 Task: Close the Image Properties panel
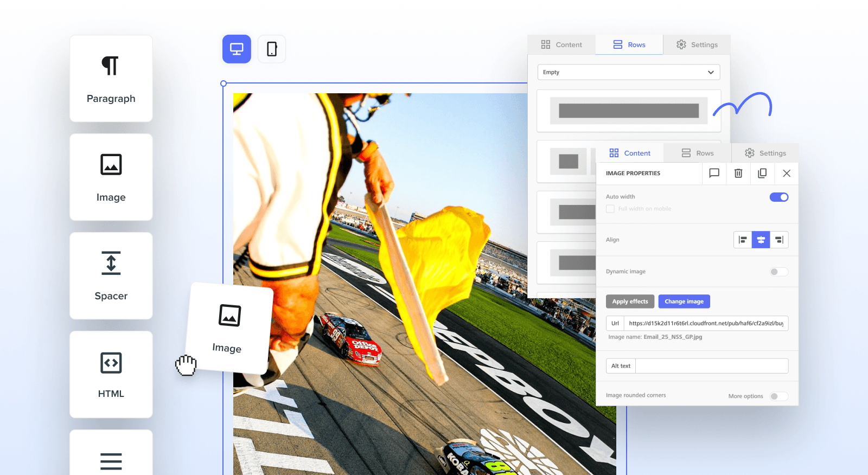tap(787, 174)
